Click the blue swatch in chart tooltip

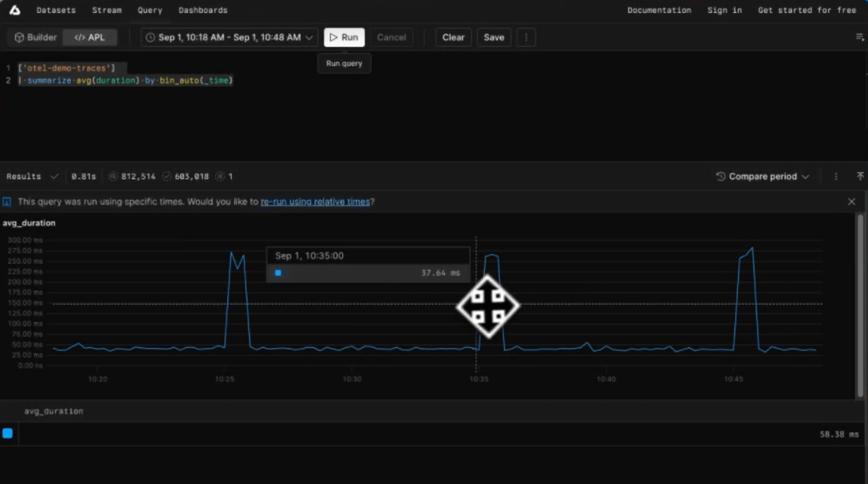point(278,273)
